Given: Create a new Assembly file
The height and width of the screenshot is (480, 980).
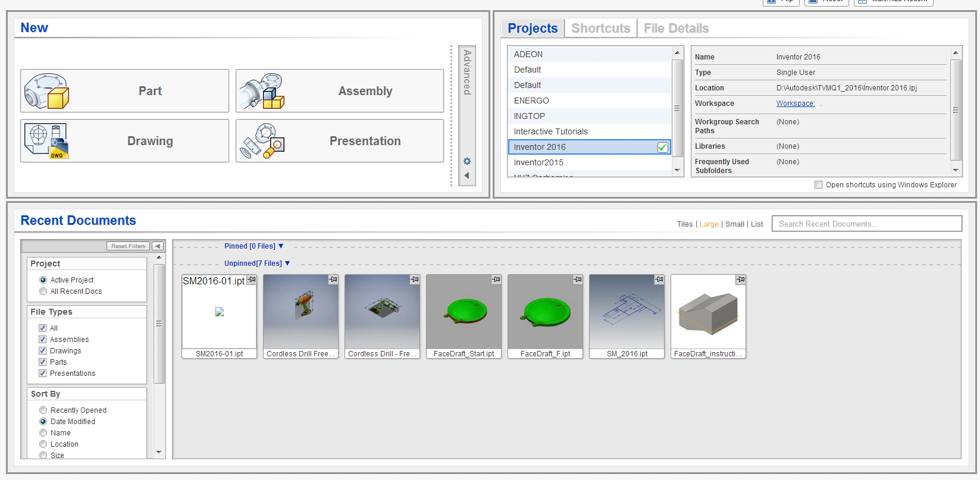Looking at the screenshot, I should coord(340,91).
